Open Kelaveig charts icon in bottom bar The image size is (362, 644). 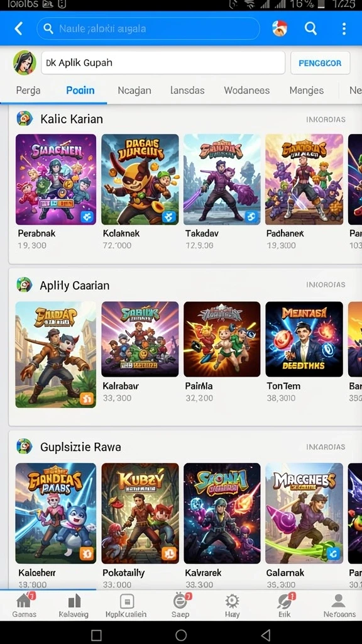(x=74, y=606)
